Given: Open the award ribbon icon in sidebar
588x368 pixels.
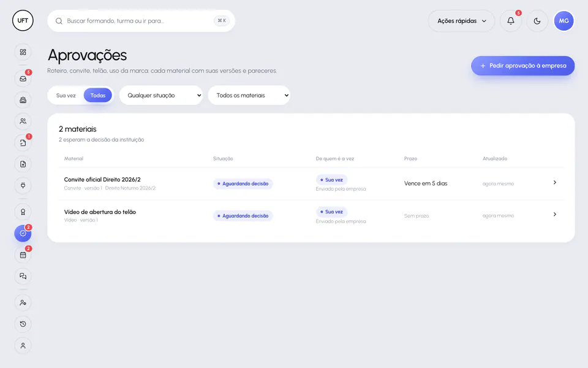Looking at the screenshot, I should [x=23, y=212].
